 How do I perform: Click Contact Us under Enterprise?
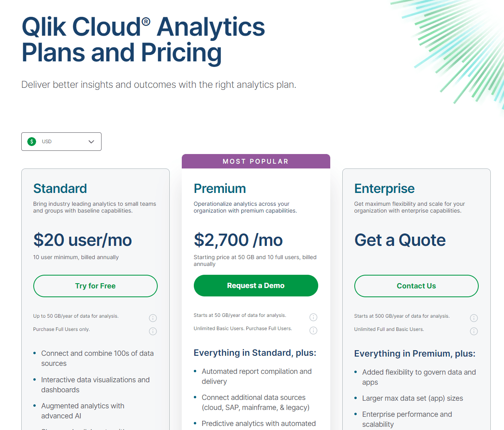416,286
